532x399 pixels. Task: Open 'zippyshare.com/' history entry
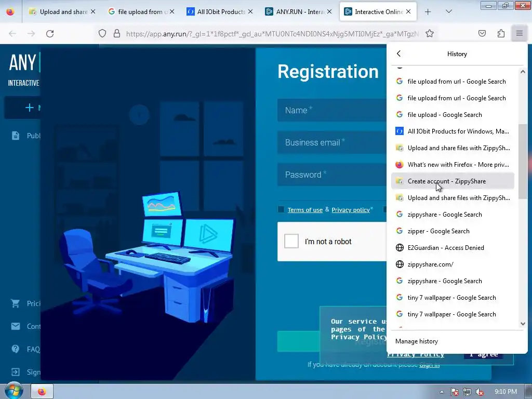[453, 264]
